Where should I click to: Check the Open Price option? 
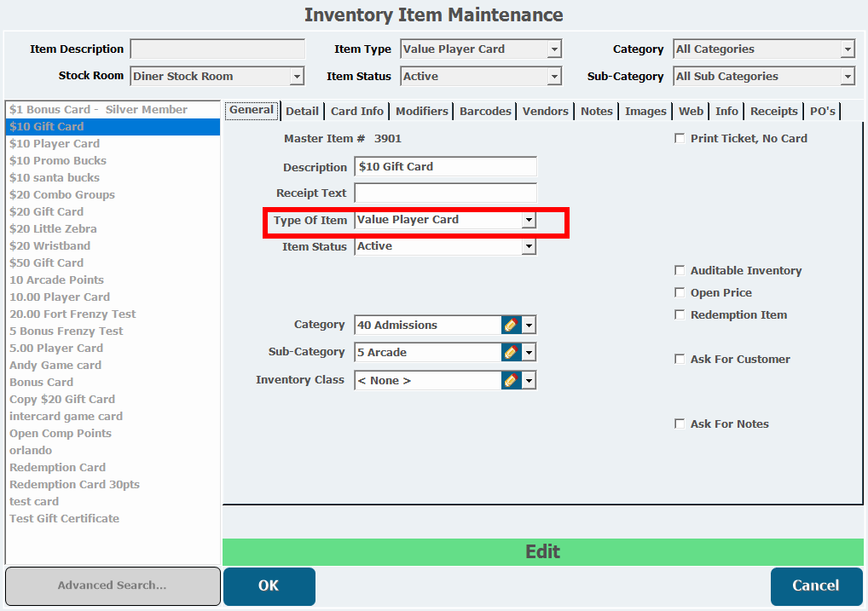tap(680, 292)
